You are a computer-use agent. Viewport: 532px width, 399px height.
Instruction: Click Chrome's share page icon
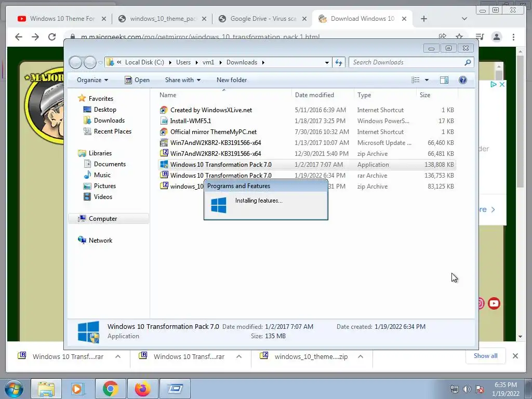click(x=443, y=37)
